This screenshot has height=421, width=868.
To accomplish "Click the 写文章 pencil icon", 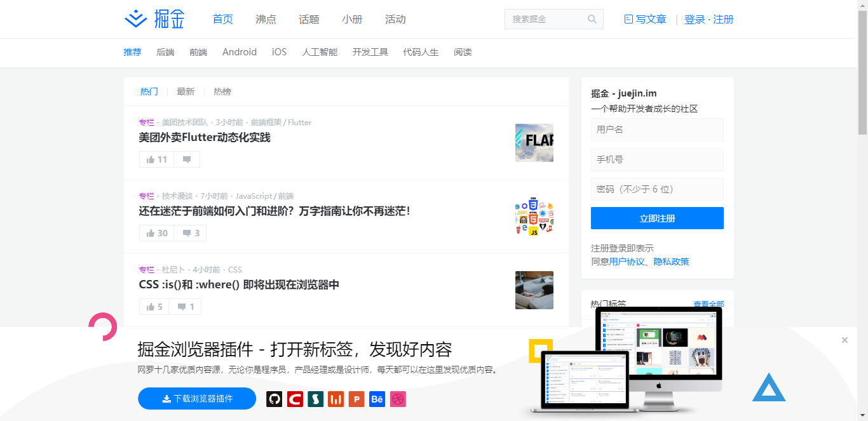I will (x=629, y=19).
